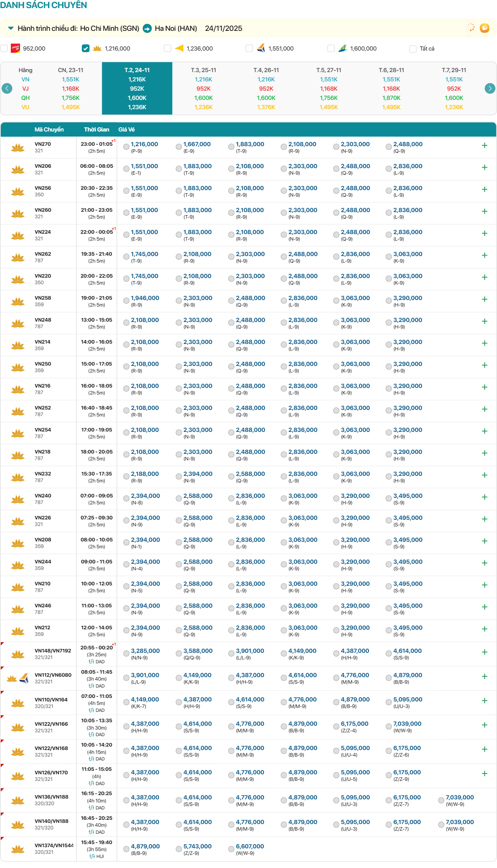Click the plus icon for VN148/VN7192
Image resolution: width=497 pixels, height=868 pixels.
[484, 652]
